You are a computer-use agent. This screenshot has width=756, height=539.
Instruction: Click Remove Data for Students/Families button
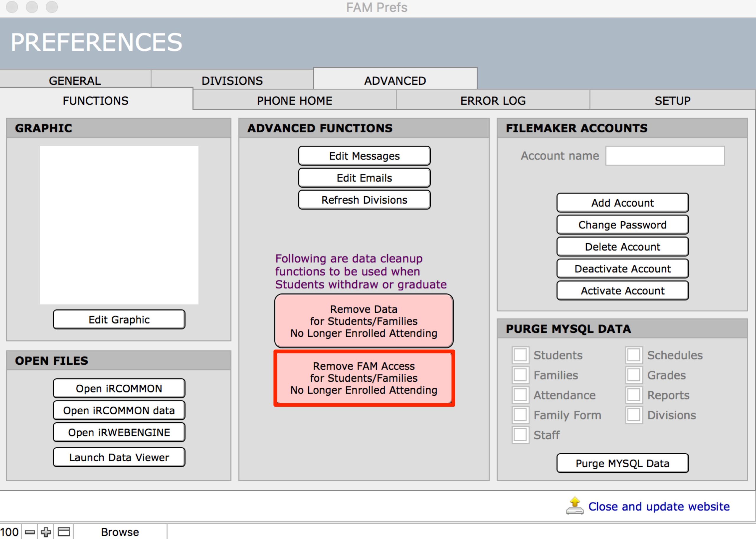click(364, 321)
